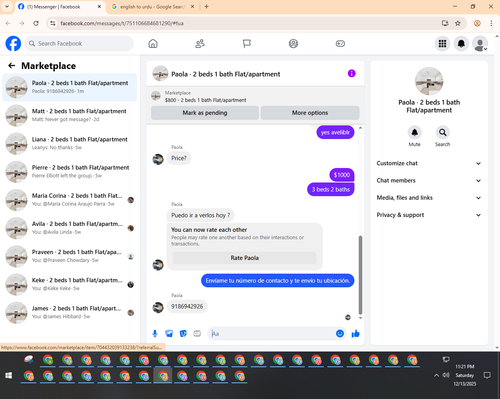Image resolution: width=500 pixels, height=399 pixels.
Task: Open the volume control in tray
Action: pos(446,375)
